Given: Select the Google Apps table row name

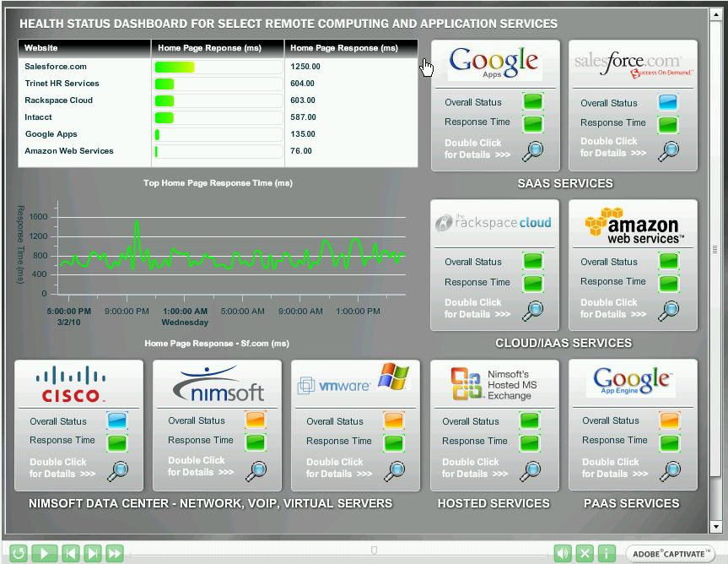Looking at the screenshot, I should click(51, 133).
